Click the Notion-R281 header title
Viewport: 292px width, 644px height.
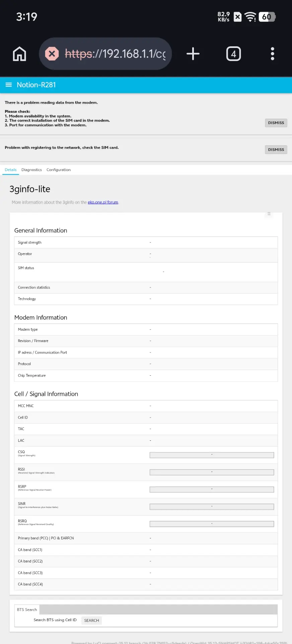(x=36, y=85)
